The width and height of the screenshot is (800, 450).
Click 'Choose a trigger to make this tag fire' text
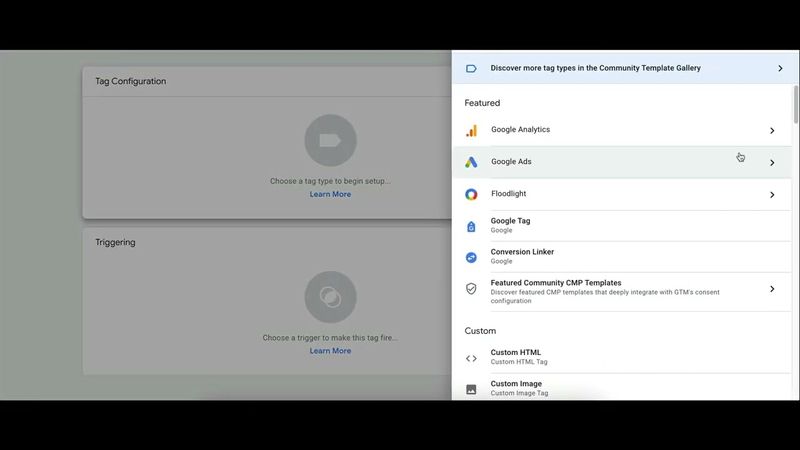pos(330,338)
